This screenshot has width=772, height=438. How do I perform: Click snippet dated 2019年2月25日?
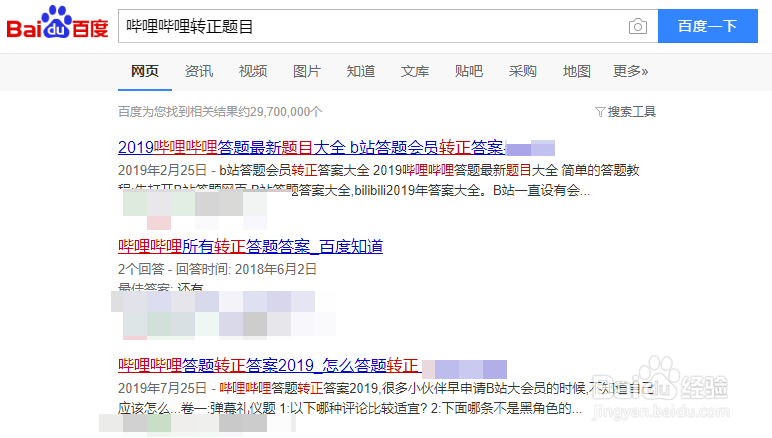[x=379, y=180]
